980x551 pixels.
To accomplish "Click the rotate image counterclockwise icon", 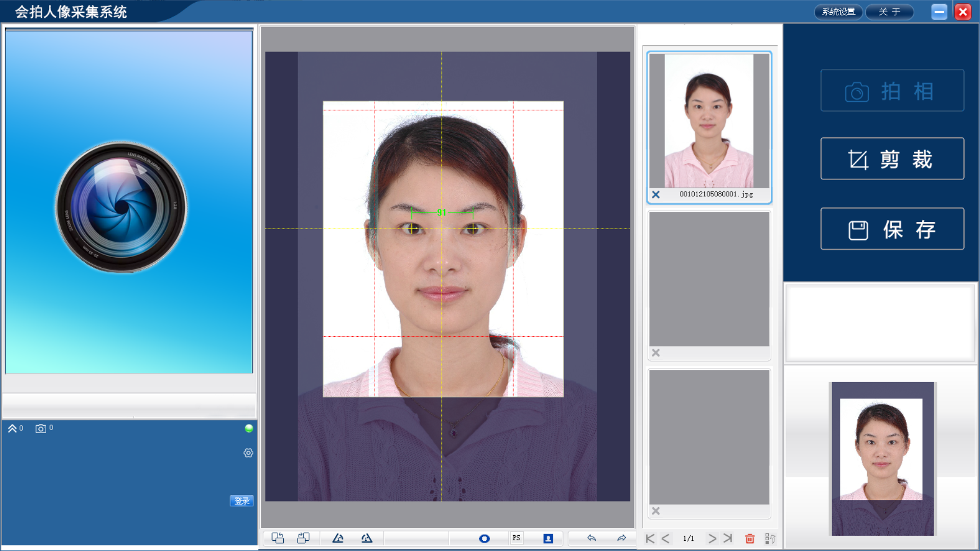I will tap(278, 538).
